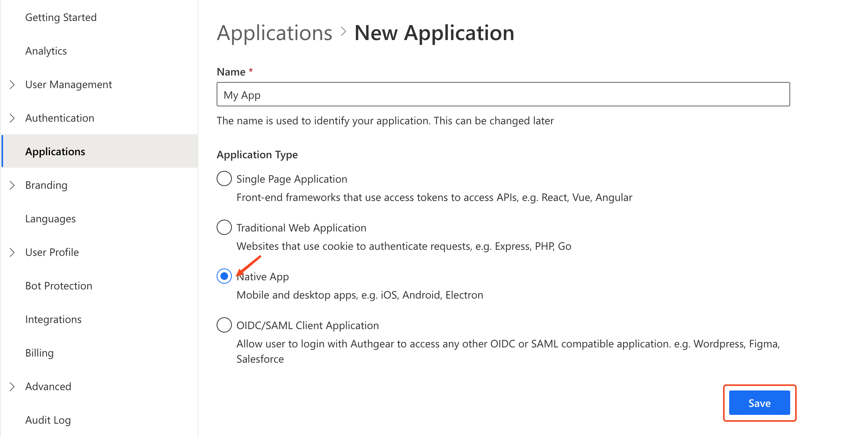Expand the Authentication section chevron
The height and width of the screenshot is (437, 868).
12,118
